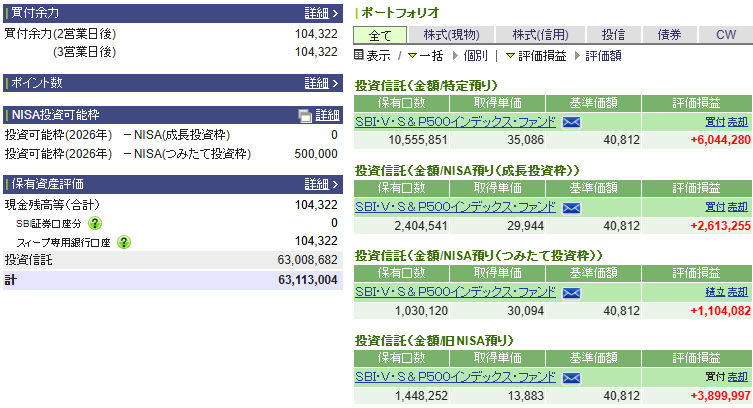Click the 表示 list icon in the portfolio toolbar

359,55
